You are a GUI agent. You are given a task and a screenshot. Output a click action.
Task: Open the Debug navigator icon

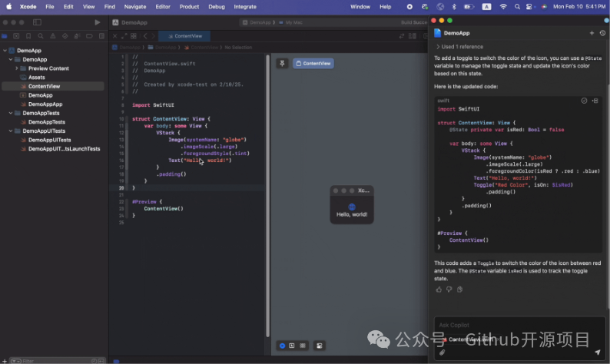click(x=77, y=36)
